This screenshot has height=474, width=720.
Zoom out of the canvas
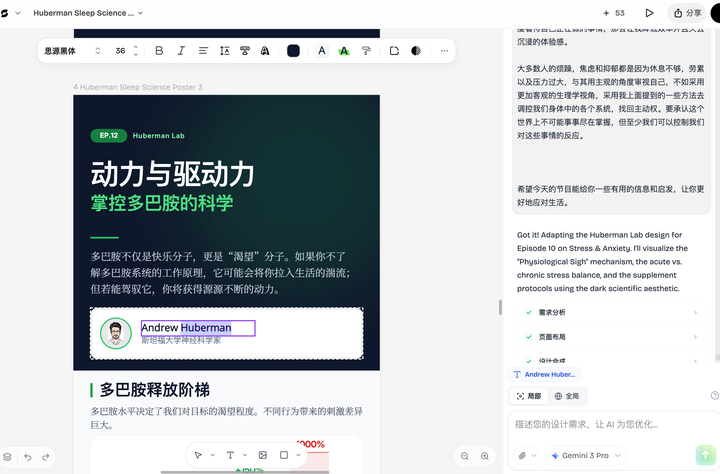pos(465,456)
